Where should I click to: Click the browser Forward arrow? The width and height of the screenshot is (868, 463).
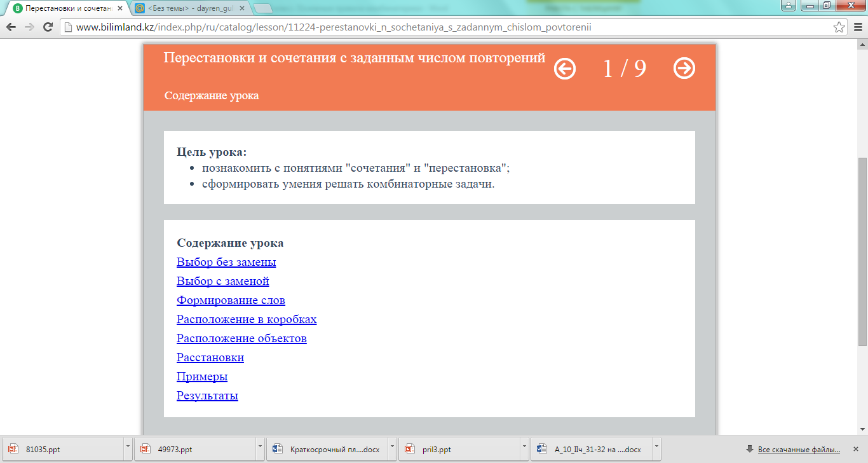point(29,27)
